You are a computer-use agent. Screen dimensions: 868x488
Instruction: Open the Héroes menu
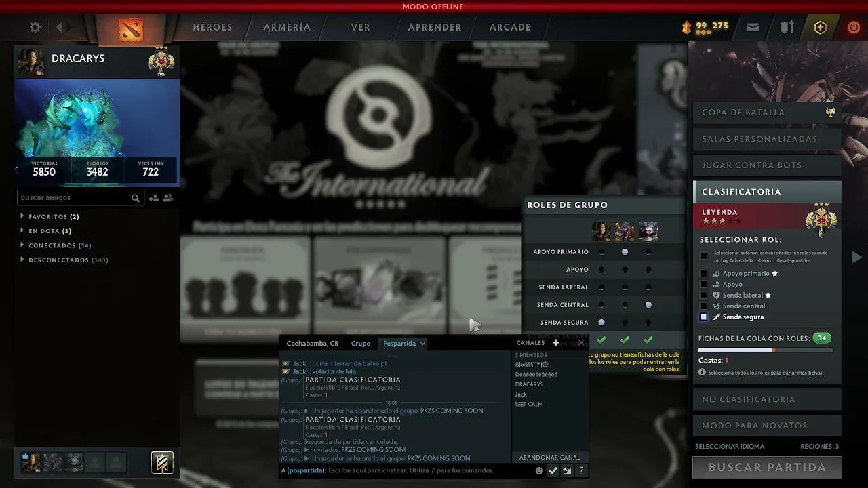pyautogui.click(x=212, y=28)
